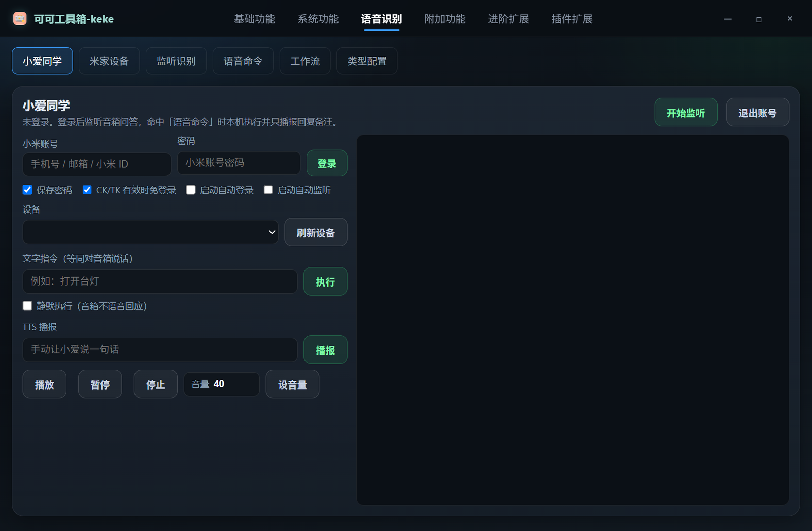Click the 开始监听 button
The width and height of the screenshot is (812, 531).
coord(686,113)
